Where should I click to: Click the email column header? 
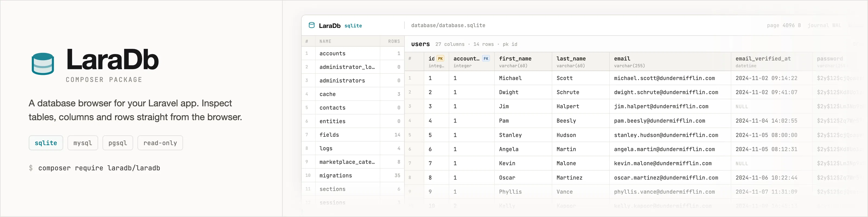tap(670, 62)
